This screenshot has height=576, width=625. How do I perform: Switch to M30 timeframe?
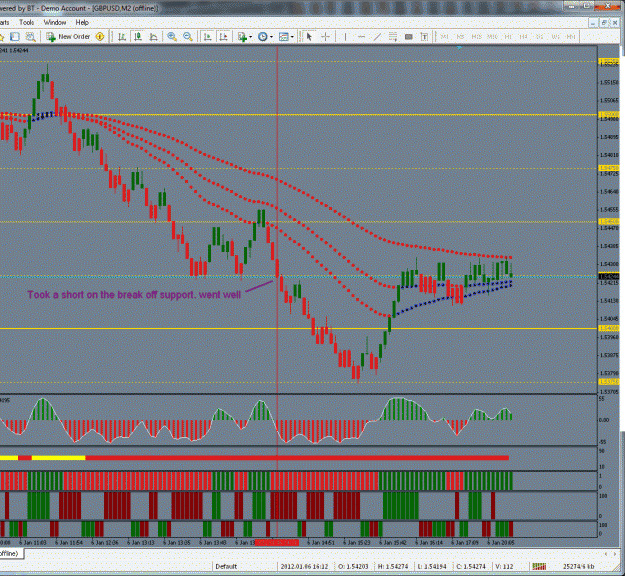point(492,37)
